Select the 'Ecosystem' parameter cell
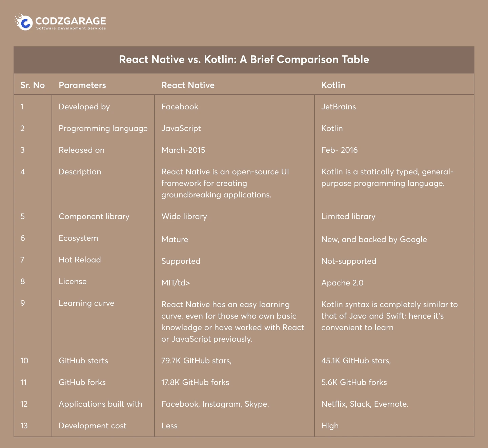Screen dimensions: 488x448 pos(78,238)
